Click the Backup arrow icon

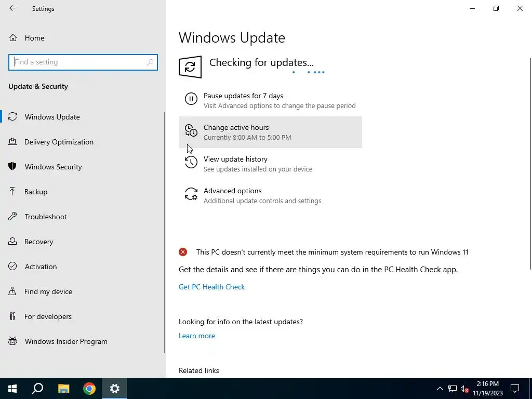pyautogui.click(x=12, y=191)
